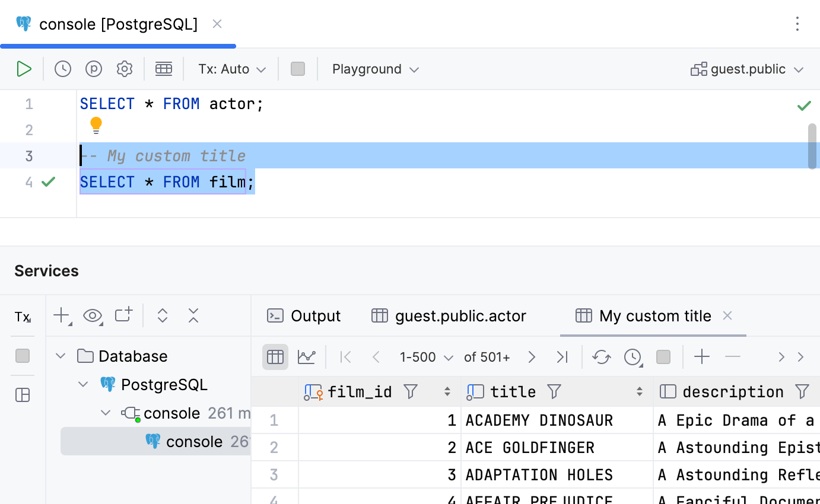Open query execution history clock icon
This screenshot has height=504, width=820.
(62, 69)
